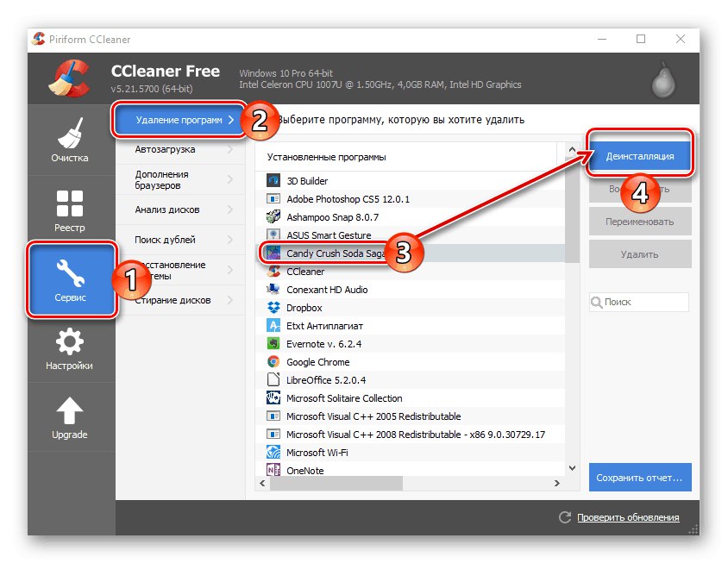Image resolution: width=728 pixels, height=563 pixels.
Task: Open the Анализ дисков tab
Action: coord(180,210)
